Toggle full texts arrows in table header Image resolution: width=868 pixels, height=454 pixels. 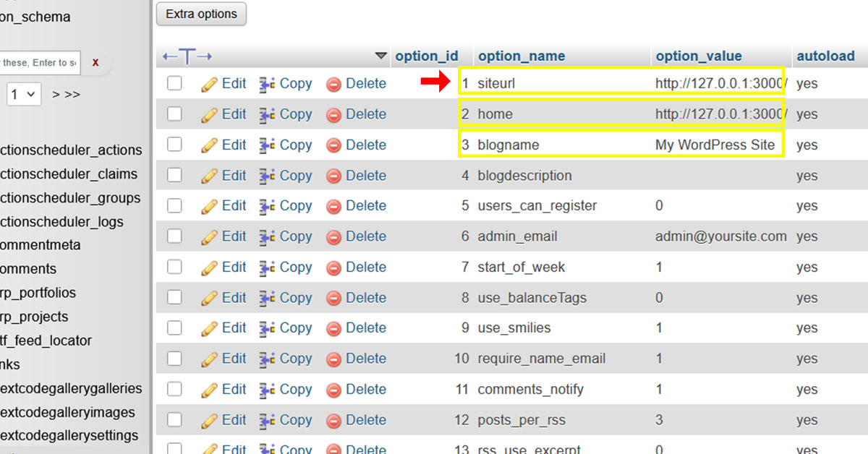187,56
